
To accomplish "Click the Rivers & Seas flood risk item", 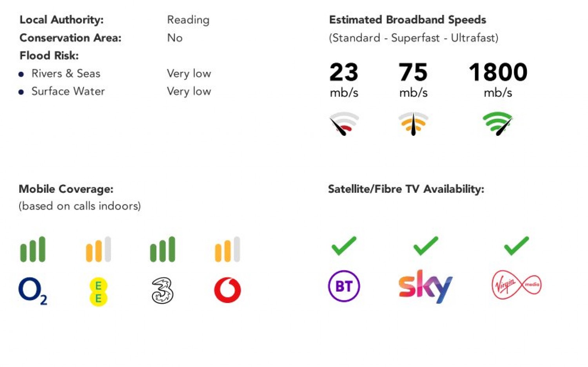I will [x=66, y=73].
